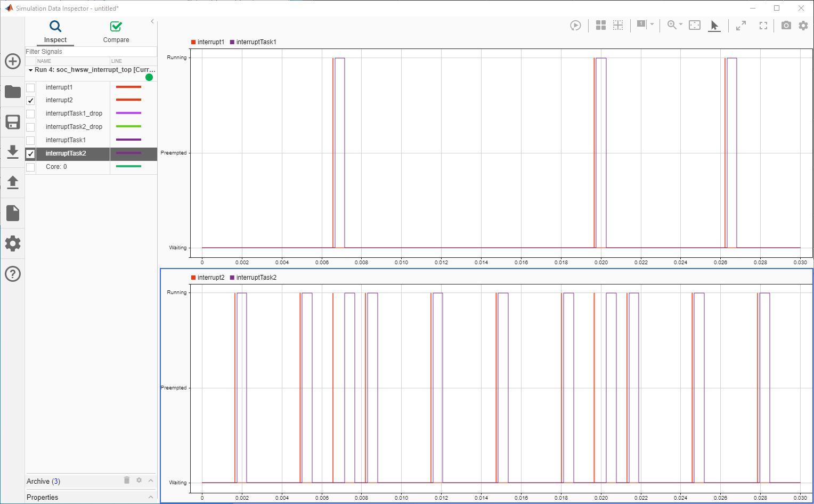Viewport: 814px width, 504px height.
Task: Select the fit-to-view zoom icon
Action: point(694,25)
